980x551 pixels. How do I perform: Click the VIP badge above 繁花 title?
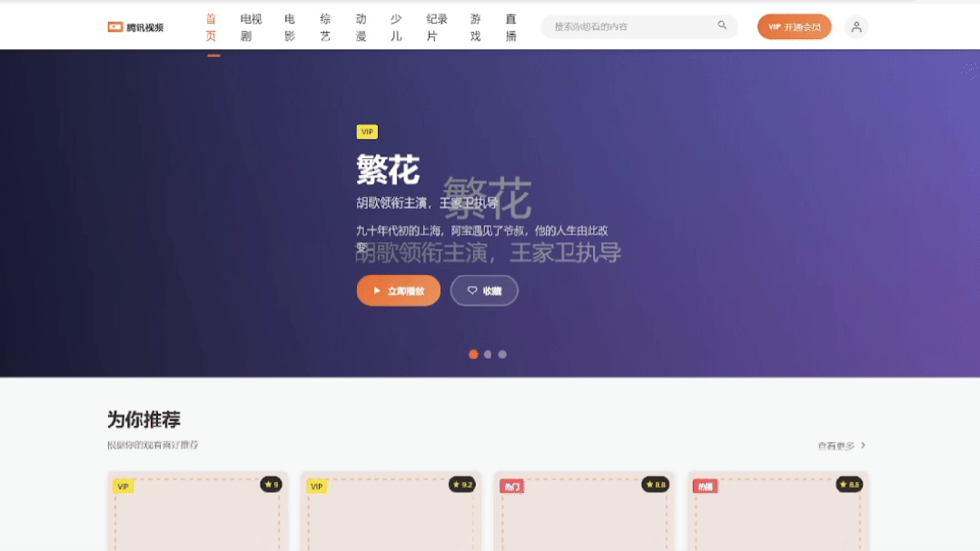pos(367,132)
